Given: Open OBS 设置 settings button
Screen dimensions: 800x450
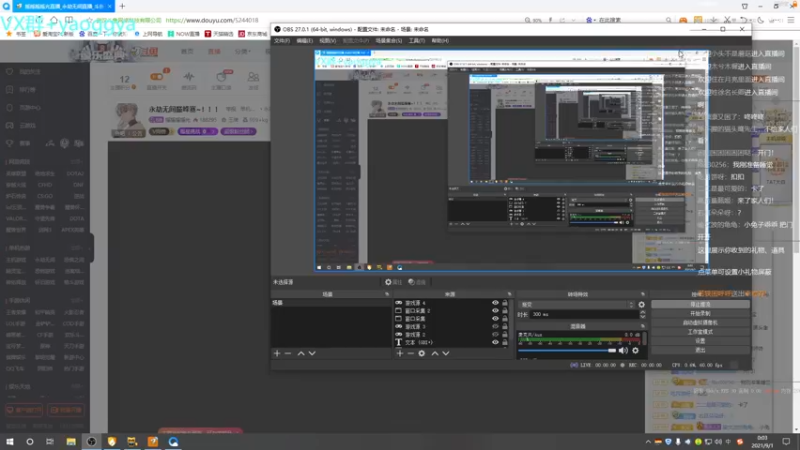Looking at the screenshot, I should click(x=700, y=341).
